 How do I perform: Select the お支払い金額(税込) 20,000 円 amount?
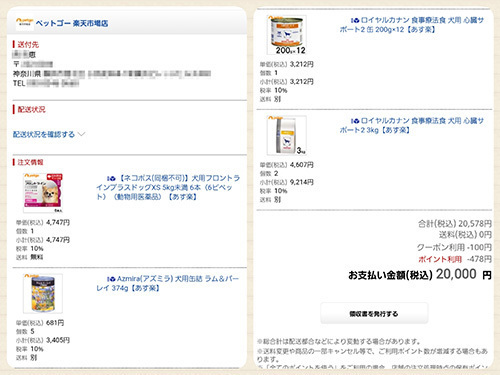pyautogui.click(x=420, y=275)
